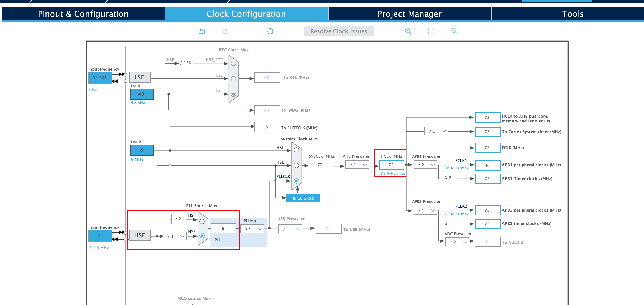Click the refresh clock diagram icon
The height and width of the screenshot is (305, 644).
coord(270,31)
